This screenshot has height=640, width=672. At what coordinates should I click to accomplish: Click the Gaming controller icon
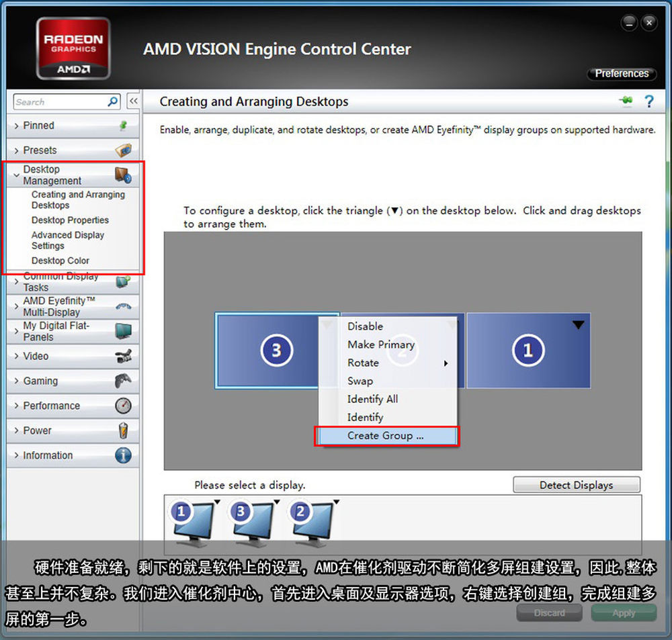124,381
